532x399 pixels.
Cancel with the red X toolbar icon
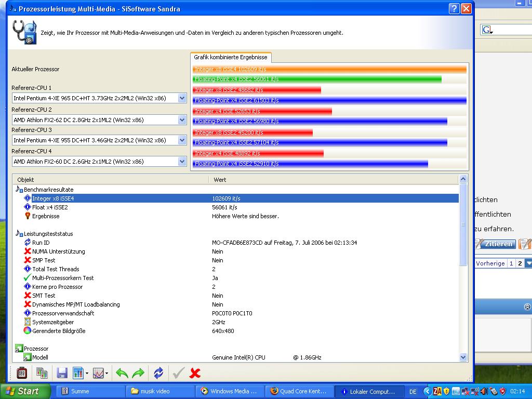(195, 373)
